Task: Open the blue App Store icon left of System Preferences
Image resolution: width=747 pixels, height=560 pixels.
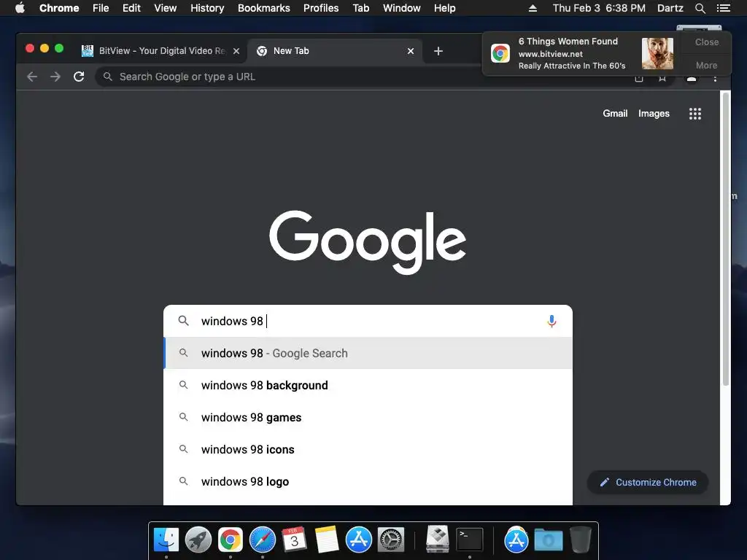Action: tap(359, 540)
